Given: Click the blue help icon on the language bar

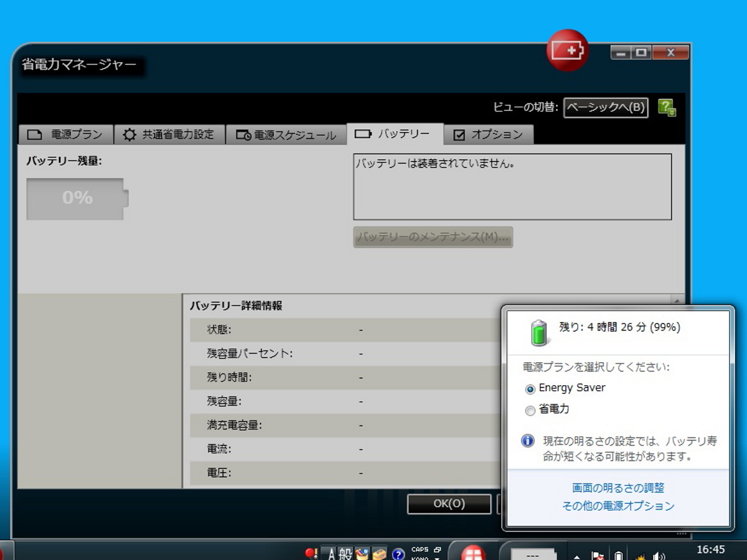Looking at the screenshot, I should (x=398, y=554).
